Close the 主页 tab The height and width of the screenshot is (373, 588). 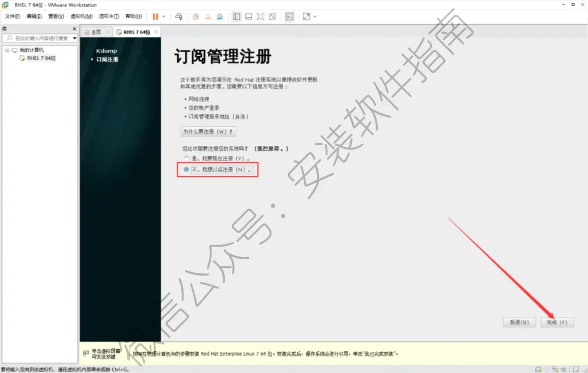[108, 32]
